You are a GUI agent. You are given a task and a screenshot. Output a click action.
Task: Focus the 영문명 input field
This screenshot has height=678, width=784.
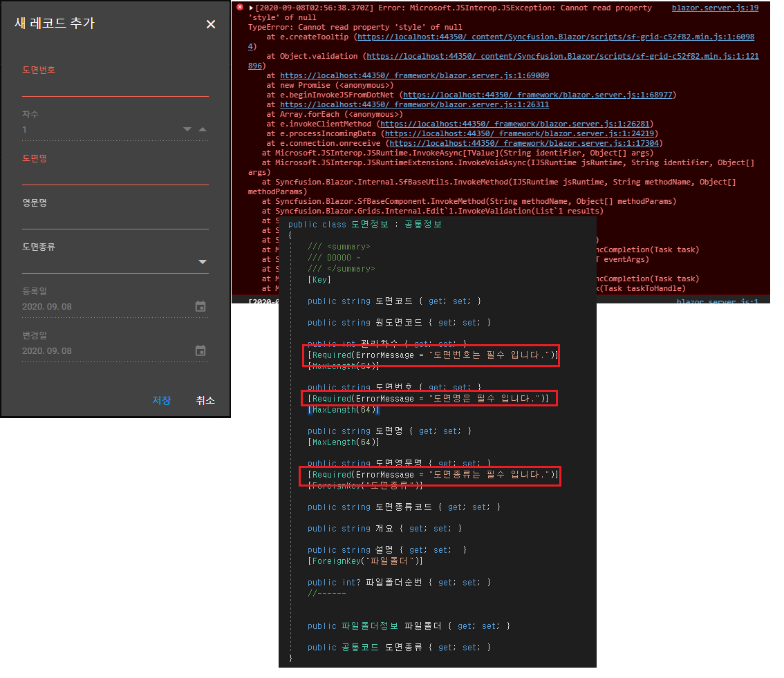[115, 220]
